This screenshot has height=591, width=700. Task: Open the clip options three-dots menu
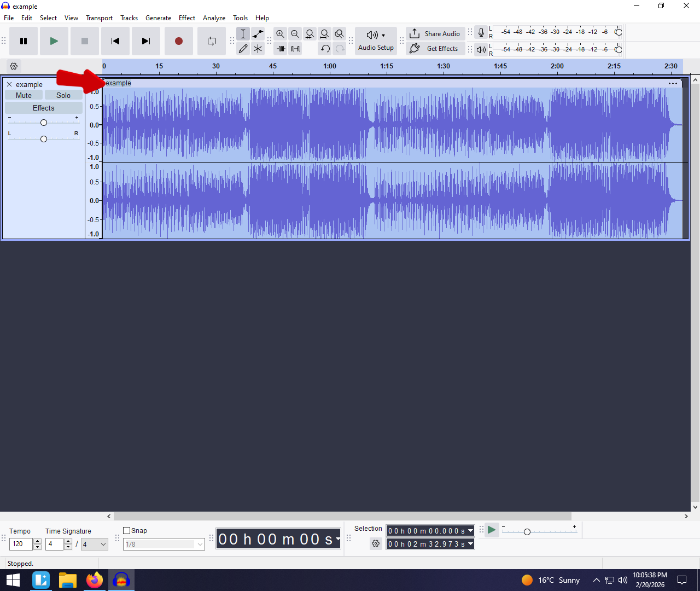click(673, 84)
